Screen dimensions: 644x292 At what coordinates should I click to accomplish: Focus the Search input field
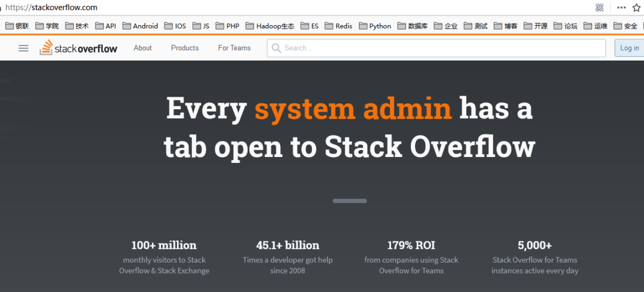click(x=436, y=48)
